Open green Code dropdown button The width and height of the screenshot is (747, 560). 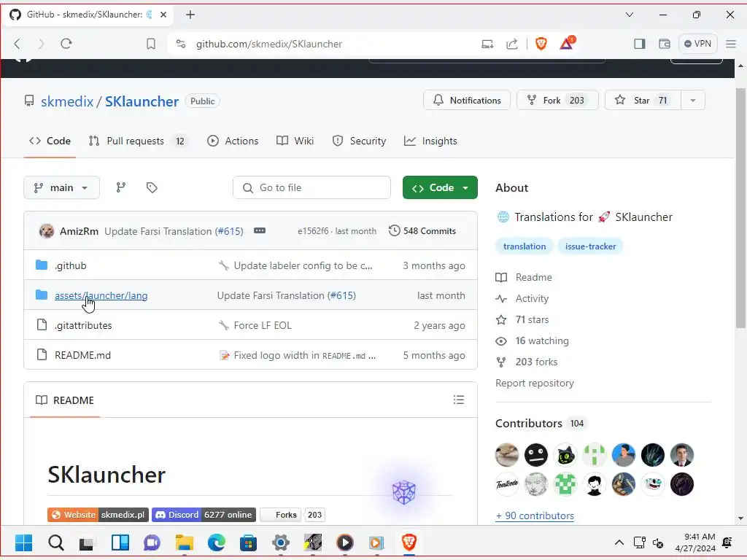pos(440,187)
